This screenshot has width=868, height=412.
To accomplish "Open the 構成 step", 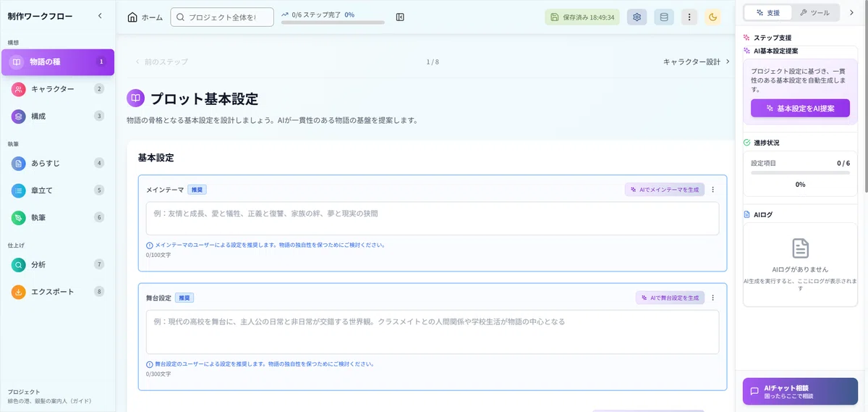I will pos(58,116).
